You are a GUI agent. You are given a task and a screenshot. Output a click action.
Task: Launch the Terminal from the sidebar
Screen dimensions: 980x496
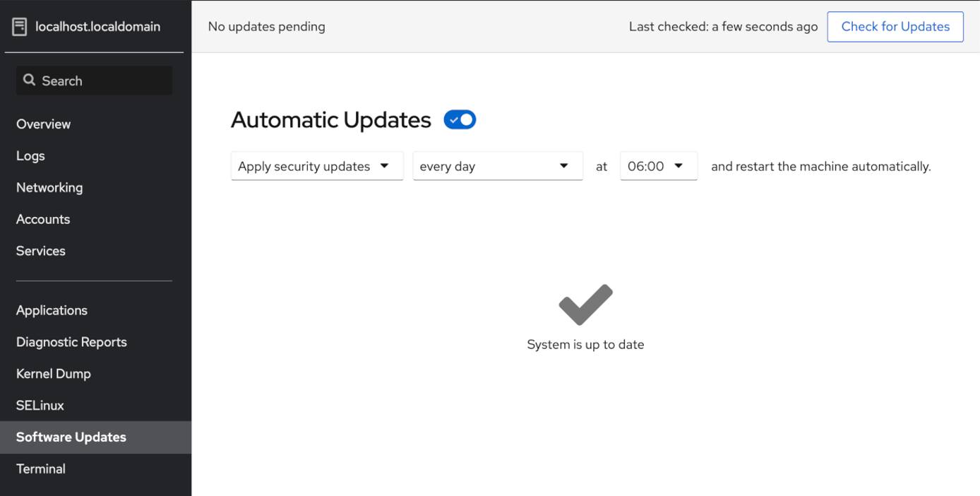click(x=40, y=468)
